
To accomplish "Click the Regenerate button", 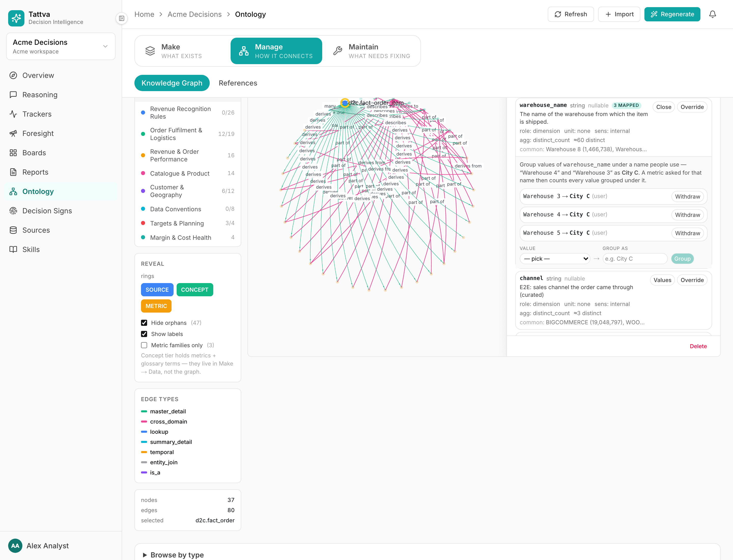I will click(x=672, y=14).
